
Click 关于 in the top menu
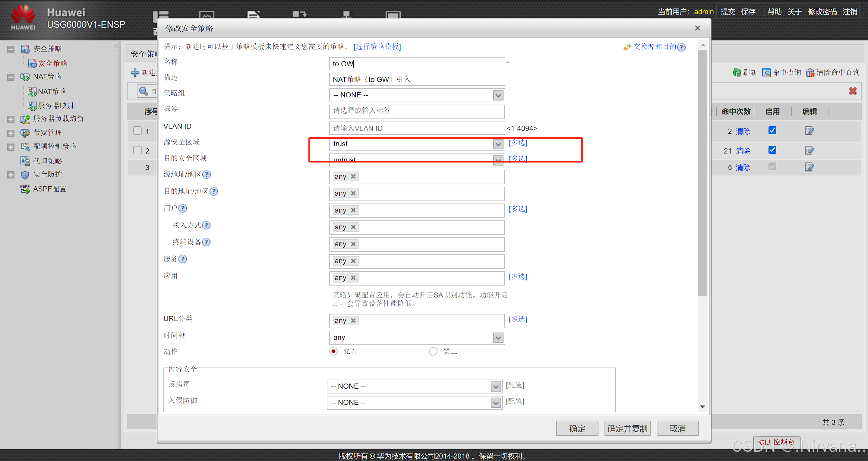[x=794, y=12]
